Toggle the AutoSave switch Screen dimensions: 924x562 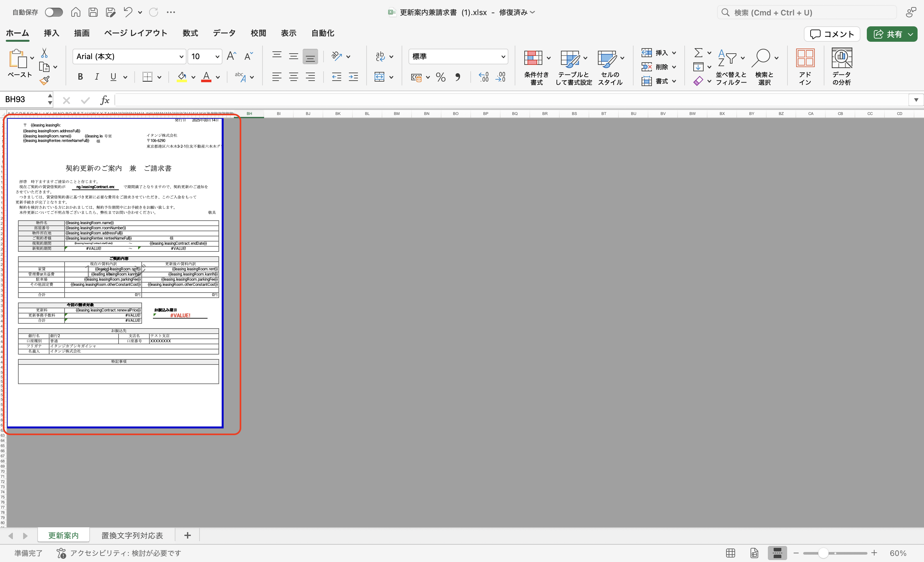(x=54, y=13)
